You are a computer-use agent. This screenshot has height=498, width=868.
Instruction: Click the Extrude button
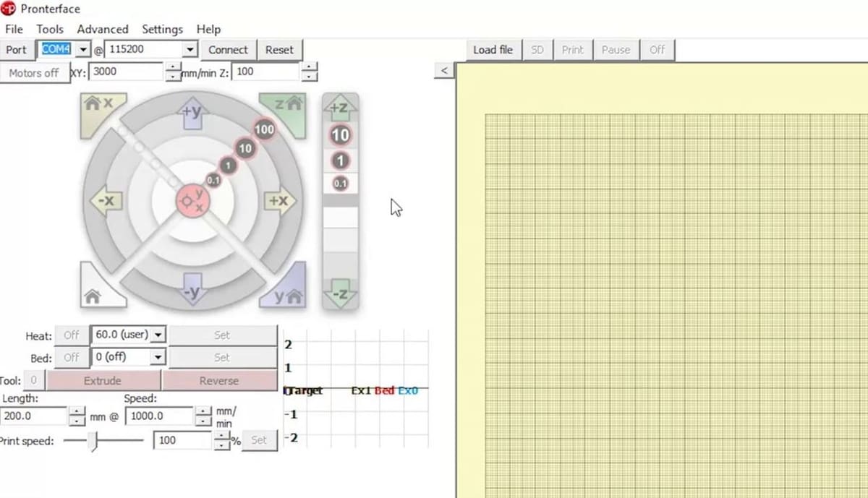[103, 381]
